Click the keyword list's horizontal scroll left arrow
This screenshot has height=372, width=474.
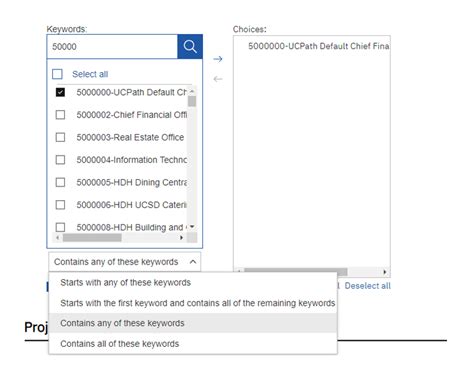click(x=58, y=238)
